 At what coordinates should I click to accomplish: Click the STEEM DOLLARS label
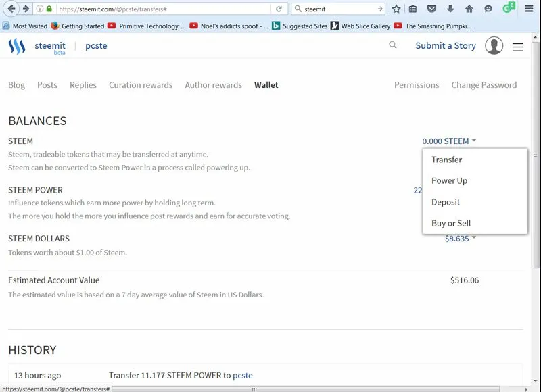(x=39, y=239)
